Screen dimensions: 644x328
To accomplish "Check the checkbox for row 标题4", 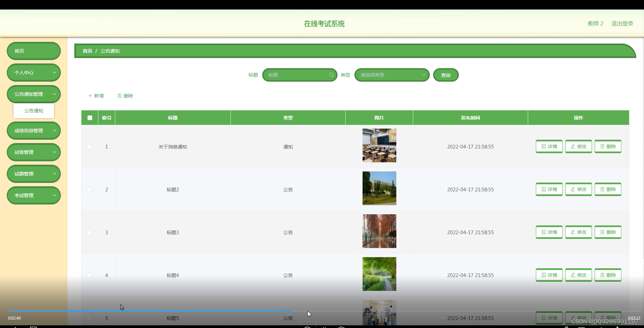I will pyautogui.click(x=89, y=275).
